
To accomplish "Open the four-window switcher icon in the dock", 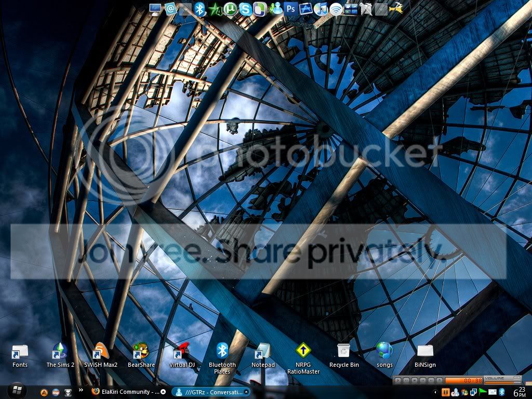I will pos(351,9).
